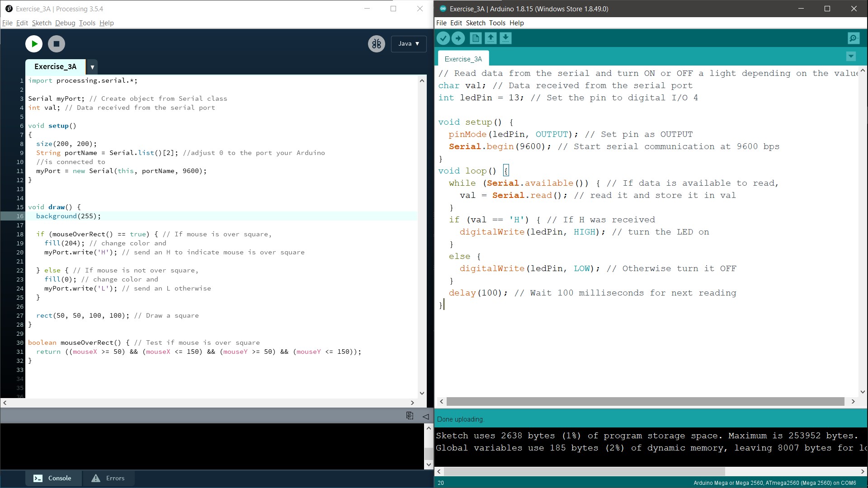Select the Exercise_3A tab in Processing
The width and height of the screenshot is (868, 488).
tap(56, 67)
